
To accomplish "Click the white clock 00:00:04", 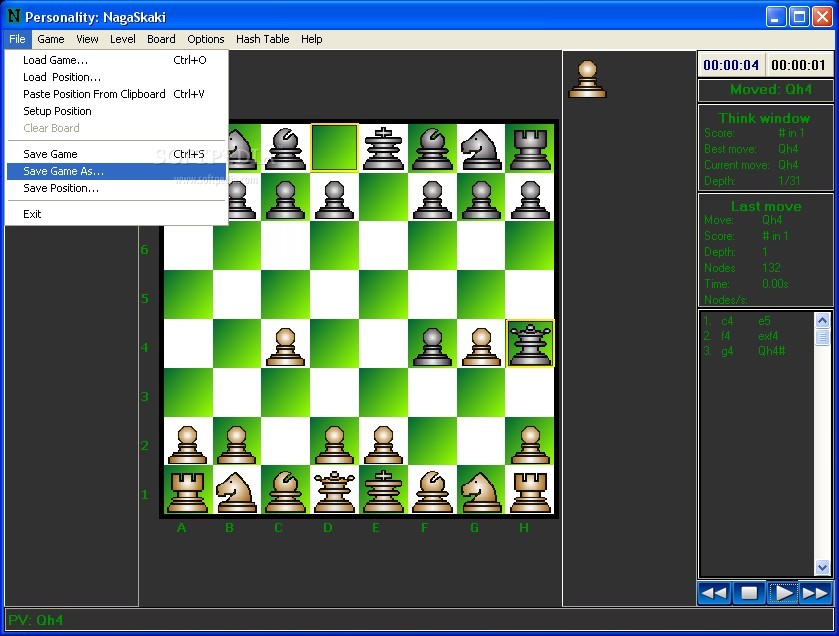I will 731,65.
